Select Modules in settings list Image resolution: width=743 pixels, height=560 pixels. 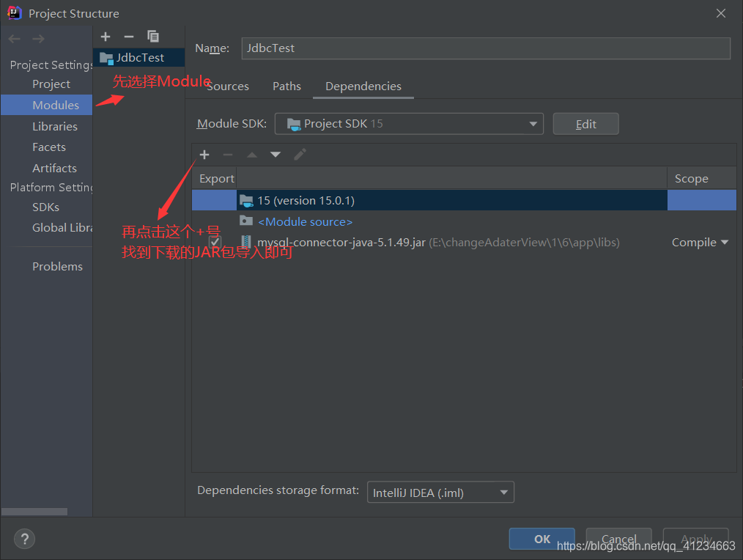click(x=46, y=105)
